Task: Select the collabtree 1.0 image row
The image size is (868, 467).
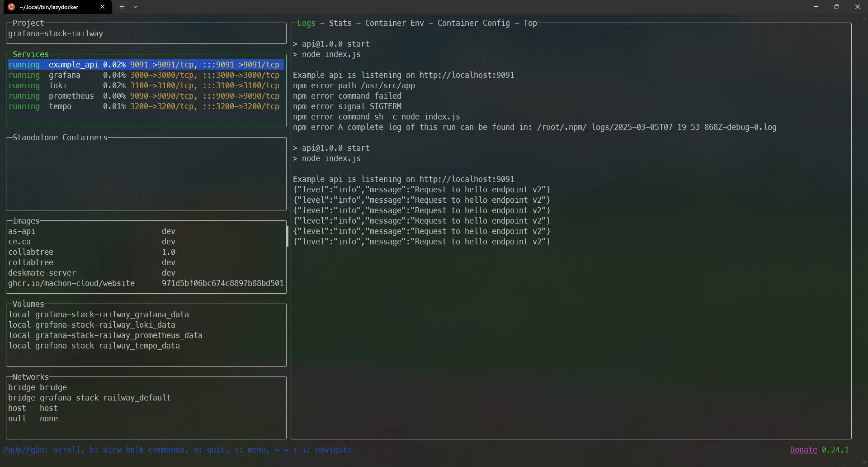Action: 146,252
